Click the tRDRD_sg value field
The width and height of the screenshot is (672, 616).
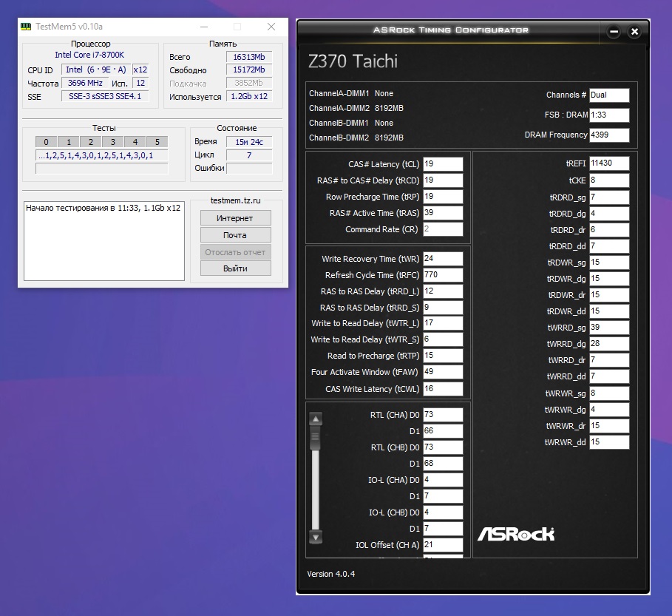609,197
